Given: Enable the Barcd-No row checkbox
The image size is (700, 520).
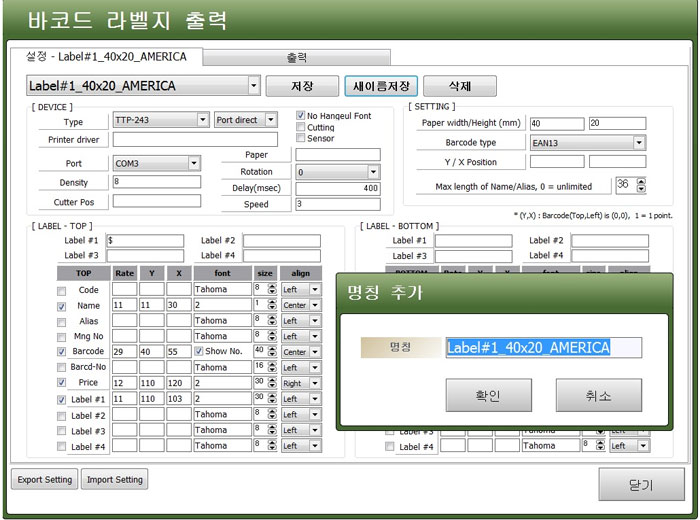Looking at the screenshot, I should coord(62,368).
